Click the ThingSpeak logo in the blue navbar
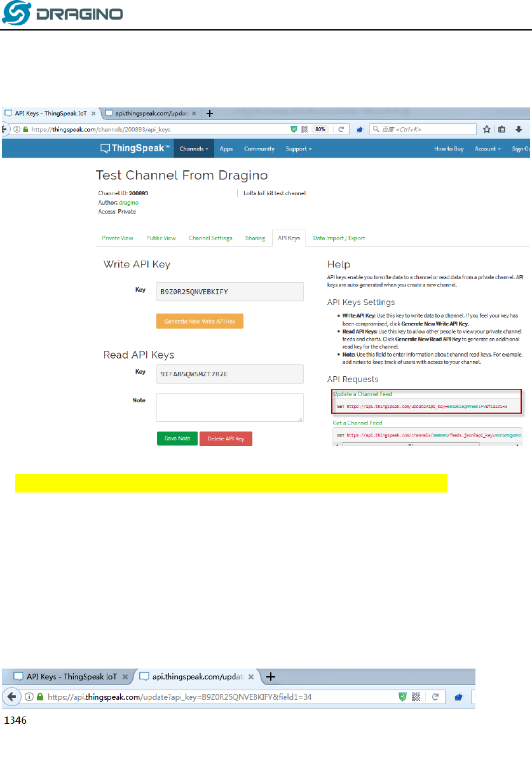Image resolution: width=532 pixels, height=776 pixels. point(135,149)
